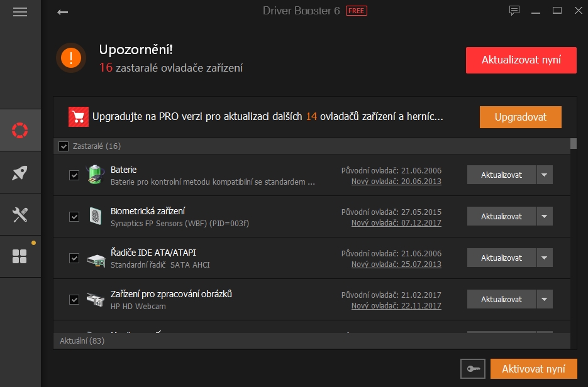The image size is (588, 387).
Task: Select the Synaptics FP Sensors (WBF) description
Action: [180, 224]
